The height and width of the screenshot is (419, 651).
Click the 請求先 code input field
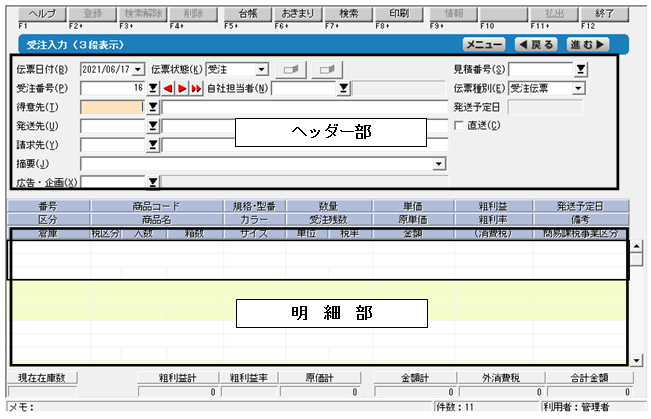[x=113, y=145]
